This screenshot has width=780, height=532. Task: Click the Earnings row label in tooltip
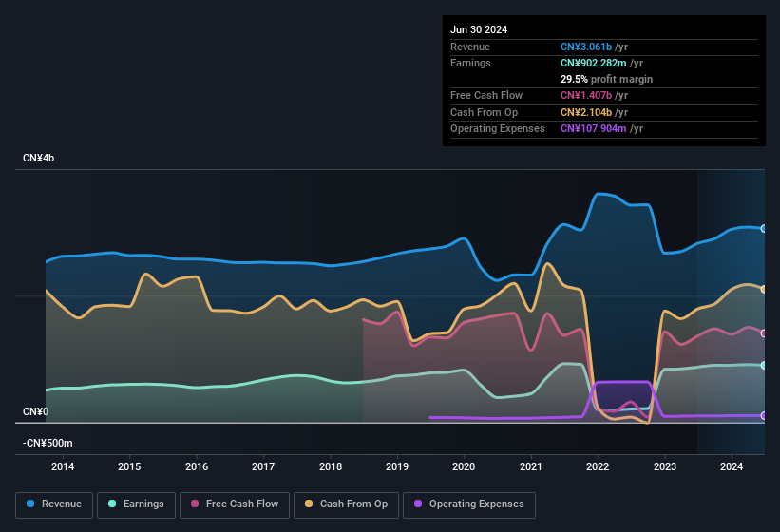470,63
